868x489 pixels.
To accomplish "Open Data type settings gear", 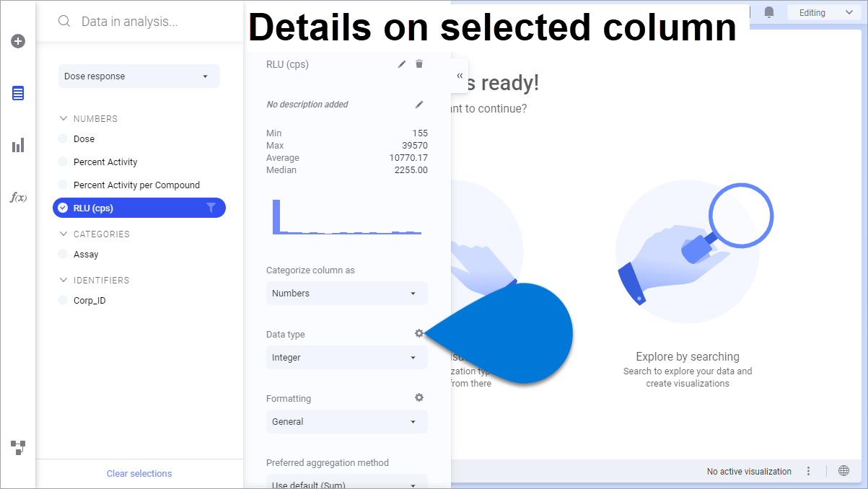I will [x=419, y=333].
